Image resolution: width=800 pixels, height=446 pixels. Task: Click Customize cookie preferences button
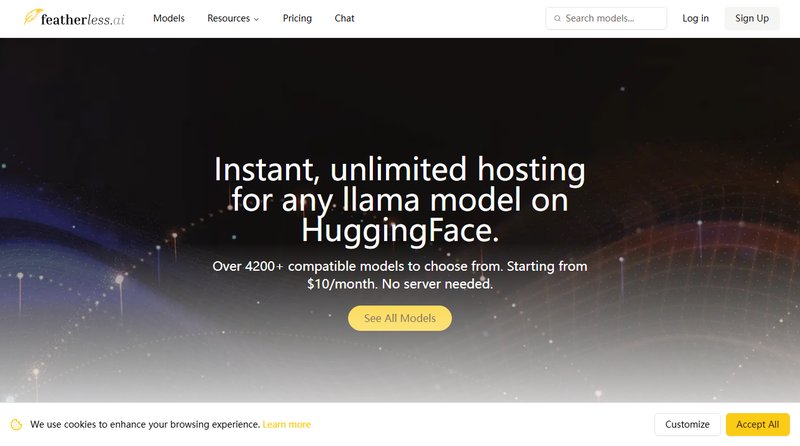tap(687, 425)
